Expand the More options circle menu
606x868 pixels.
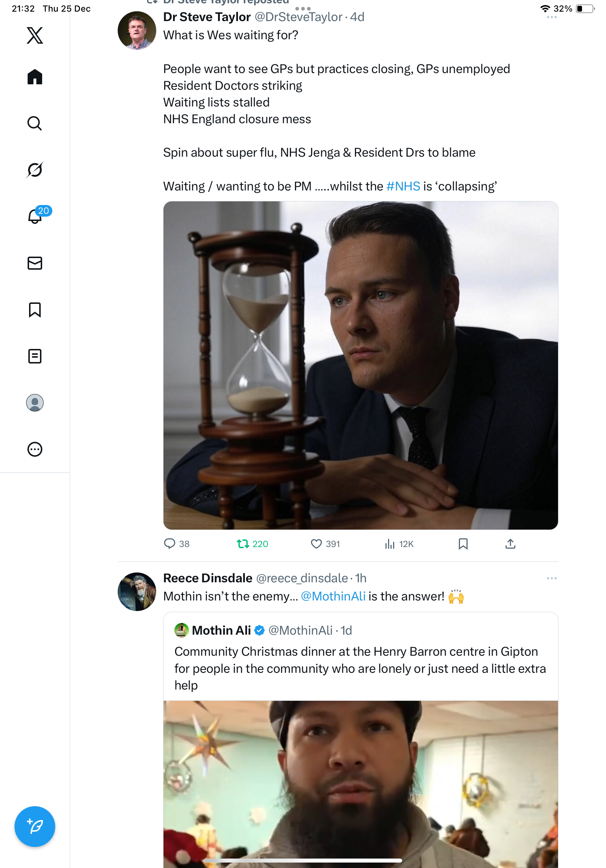click(x=35, y=449)
